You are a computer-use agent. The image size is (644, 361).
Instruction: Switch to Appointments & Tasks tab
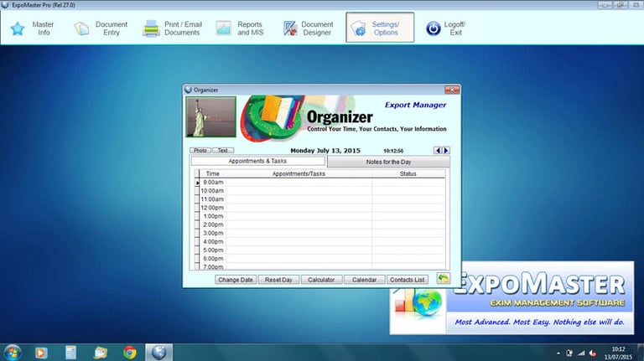pyautogui.click(x=257, y=161)
